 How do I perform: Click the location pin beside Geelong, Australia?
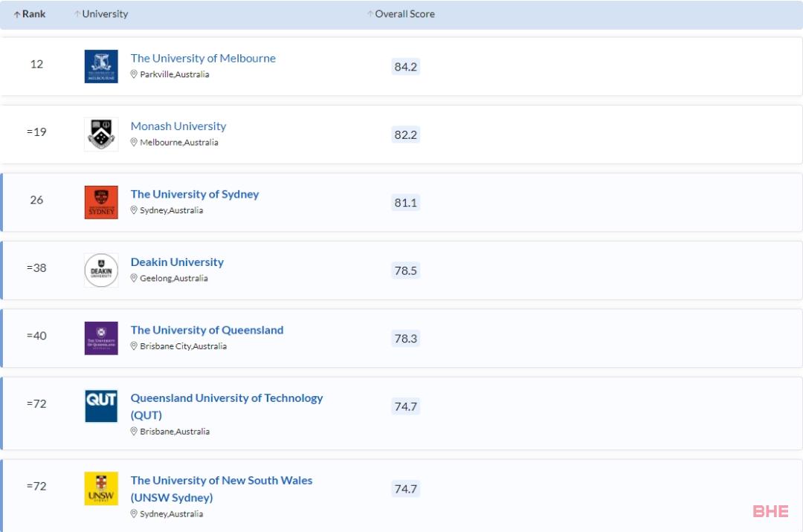tap(134, 279)
